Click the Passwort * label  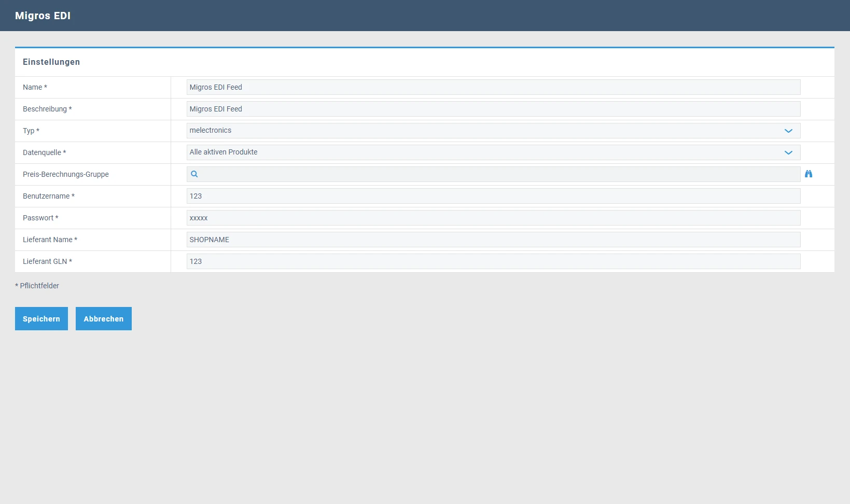tap(40, 218)
